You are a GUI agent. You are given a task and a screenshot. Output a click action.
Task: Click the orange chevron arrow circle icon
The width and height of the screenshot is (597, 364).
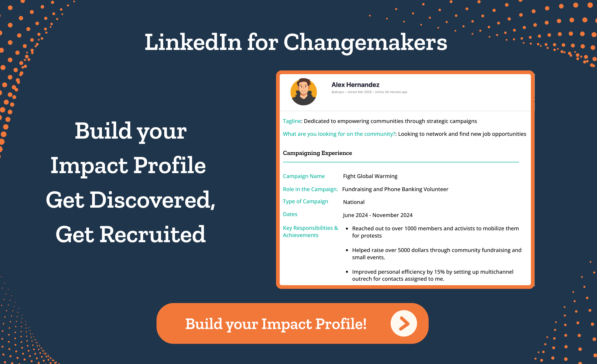coord(403,323)
